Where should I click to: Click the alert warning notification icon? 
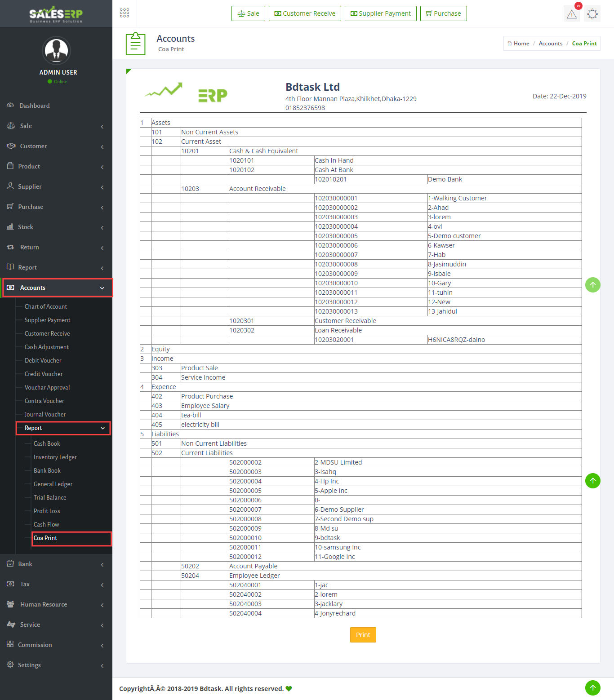coord(571,14)
